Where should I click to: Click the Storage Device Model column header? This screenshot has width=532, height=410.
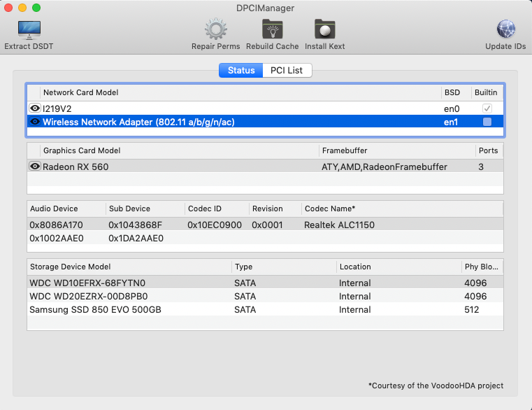pyautogui.click(x=70, y=267)
